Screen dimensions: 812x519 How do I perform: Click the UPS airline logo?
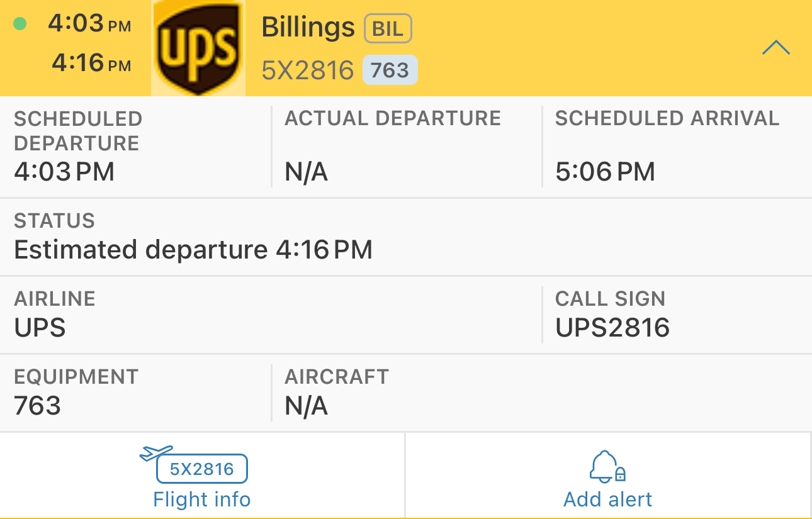(x=198, y=48)
